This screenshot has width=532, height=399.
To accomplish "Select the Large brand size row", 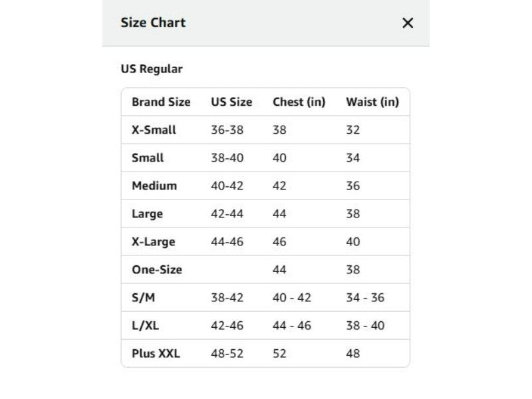I will pos(265,213).
